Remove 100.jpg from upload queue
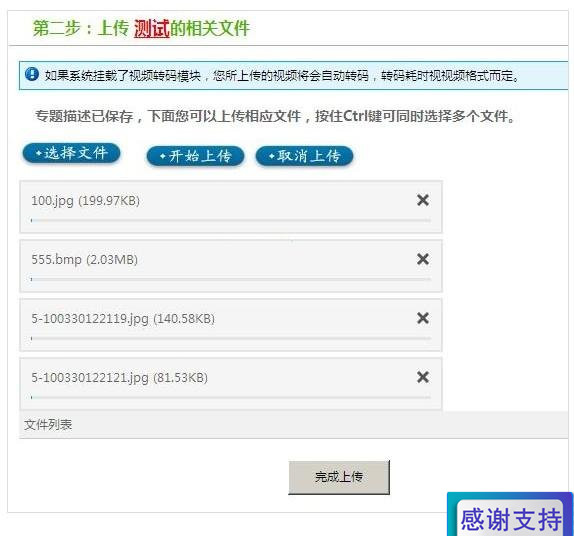The height and width of the screenshot is (536, 574). pos(423,200)
